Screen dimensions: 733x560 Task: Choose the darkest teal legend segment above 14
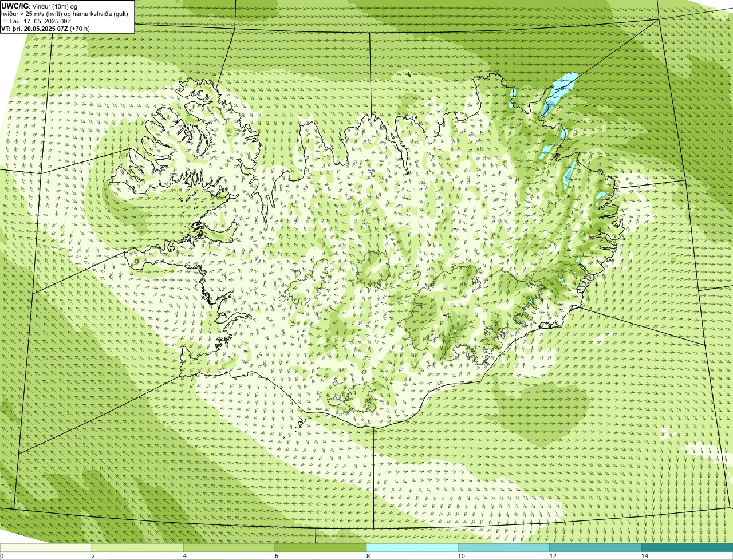[x=687, y=547]
